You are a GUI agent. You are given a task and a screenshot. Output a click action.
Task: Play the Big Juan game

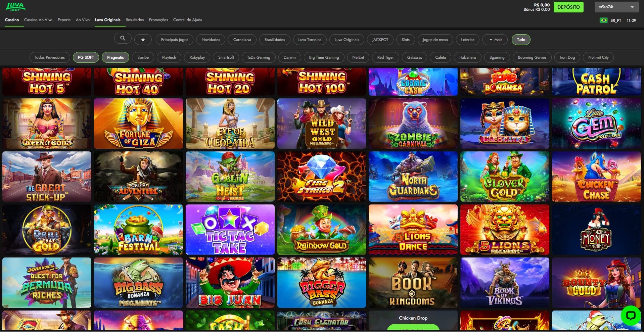pyautogui.click(x=230, y=283)
